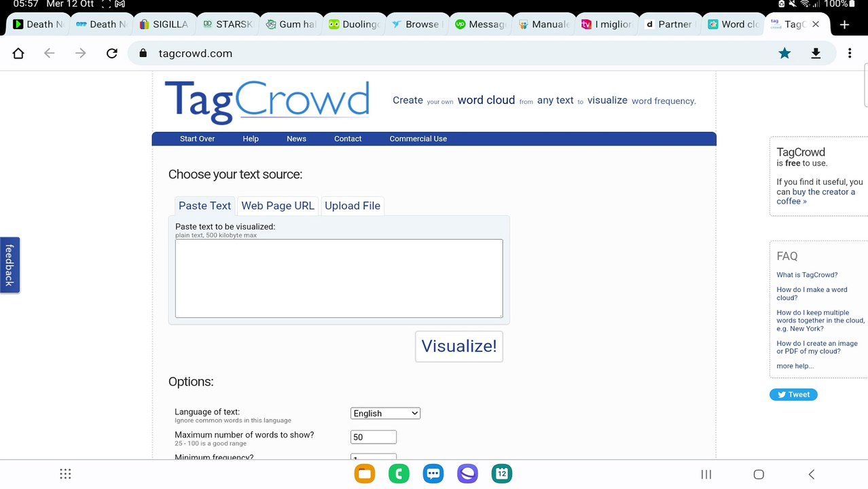This screenshot has width=868, height=489.
Task: Open News in navigation bar
Action: tap(296, 139)
